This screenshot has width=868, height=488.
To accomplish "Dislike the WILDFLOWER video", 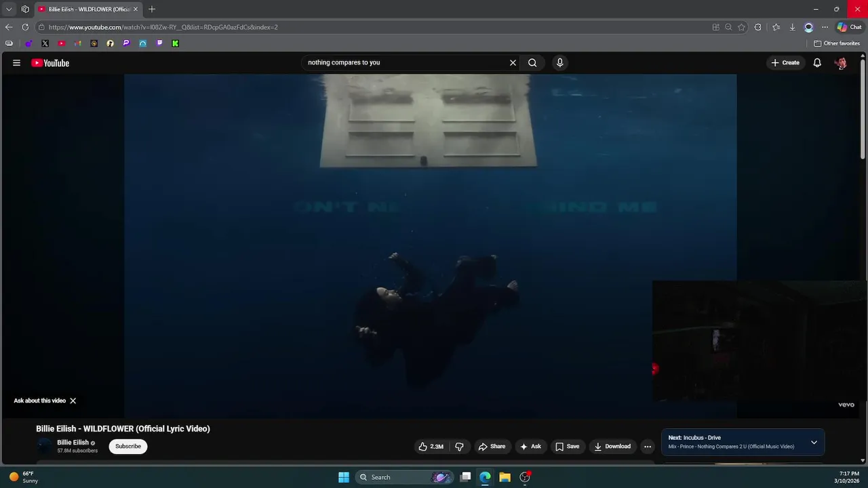I will point(459,446).
